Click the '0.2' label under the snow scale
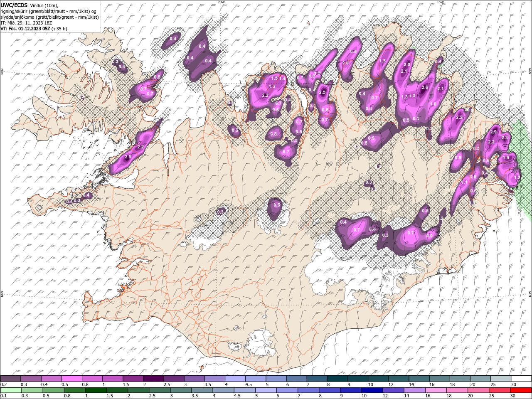This screenshot has width=532, height=399. tap(4, 384)
